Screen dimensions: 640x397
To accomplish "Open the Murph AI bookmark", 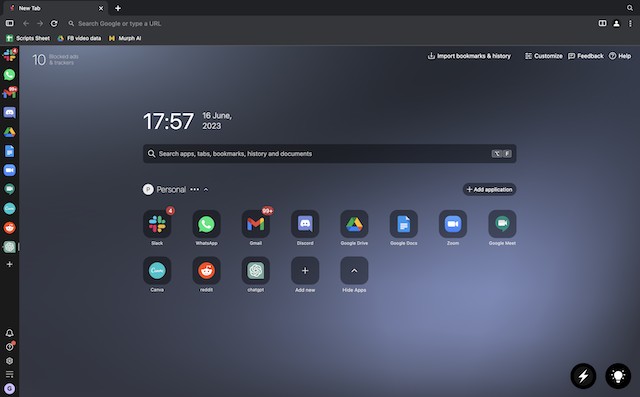I will pyautogui.click(x=125, y=38).
